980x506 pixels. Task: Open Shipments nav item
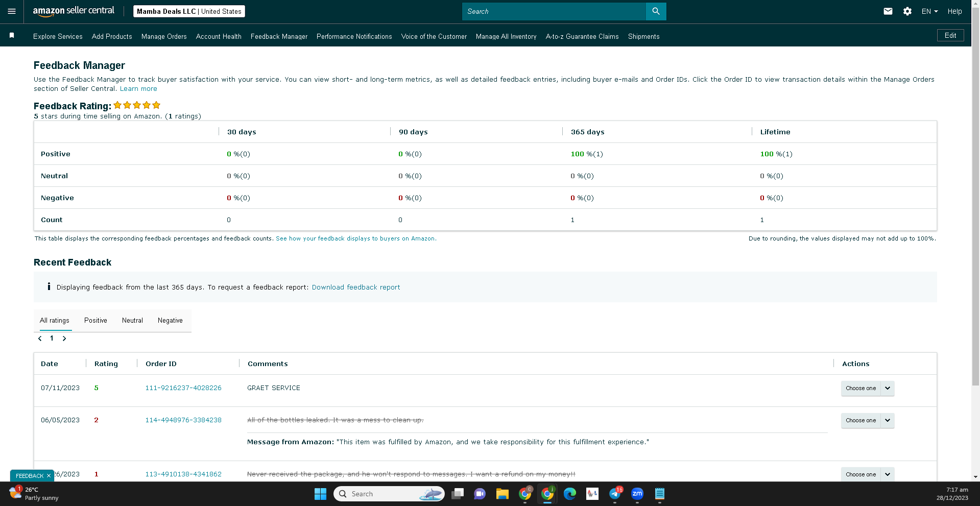[x=643, y=36]
